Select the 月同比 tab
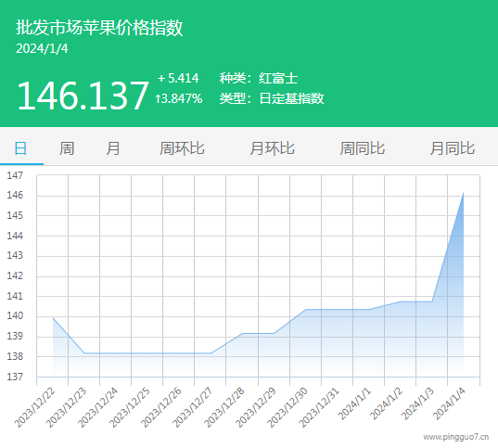The height and width of the screenshot is (448, 498). (453, 148)
